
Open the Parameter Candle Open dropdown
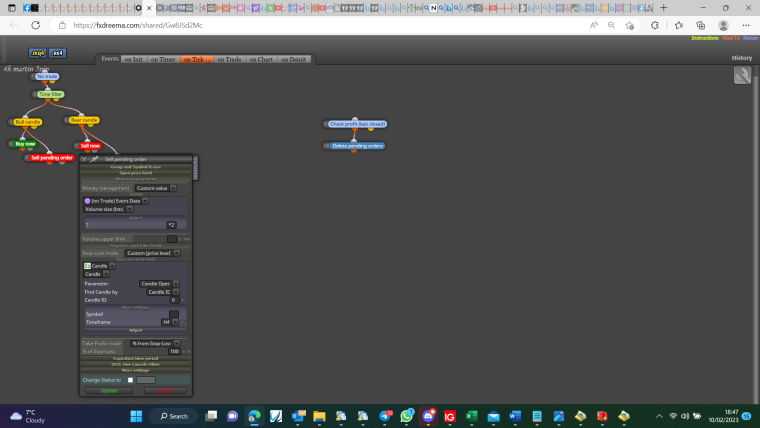coord(159,284)
